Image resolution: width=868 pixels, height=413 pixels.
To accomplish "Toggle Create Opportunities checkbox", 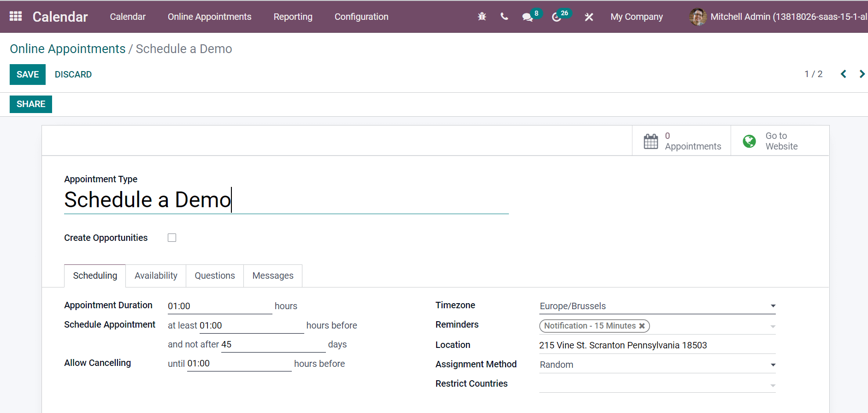I will [172, 238].
